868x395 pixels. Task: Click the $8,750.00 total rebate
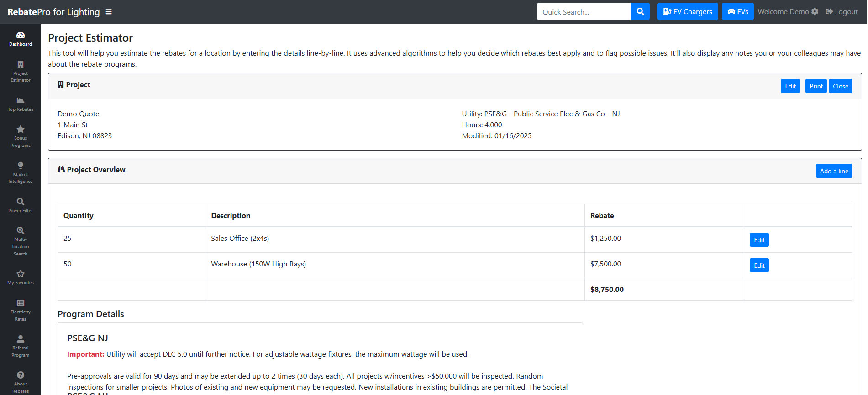coord(607,289)
